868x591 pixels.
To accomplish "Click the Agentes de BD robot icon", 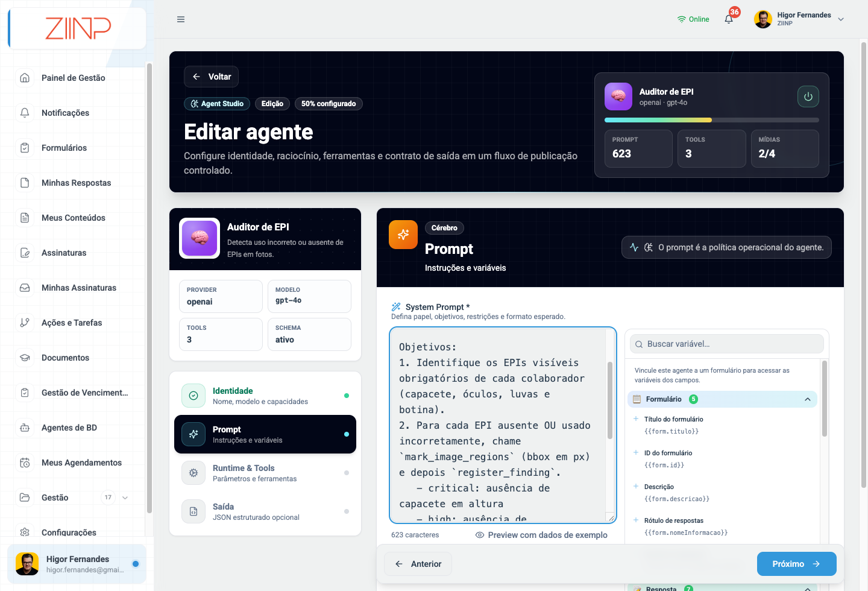I will click(x=25, y=428).
